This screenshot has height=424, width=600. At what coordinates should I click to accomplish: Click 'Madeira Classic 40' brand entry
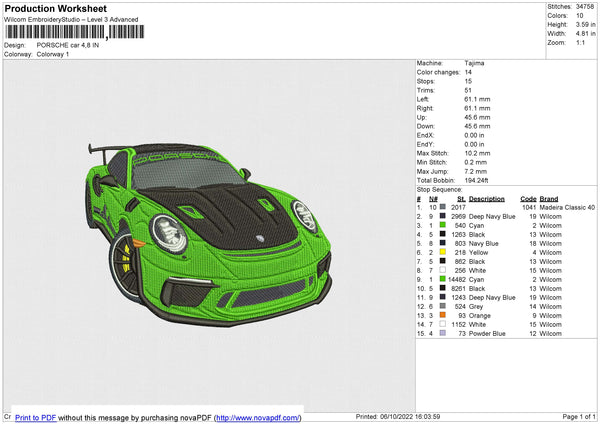coord(567,207)
